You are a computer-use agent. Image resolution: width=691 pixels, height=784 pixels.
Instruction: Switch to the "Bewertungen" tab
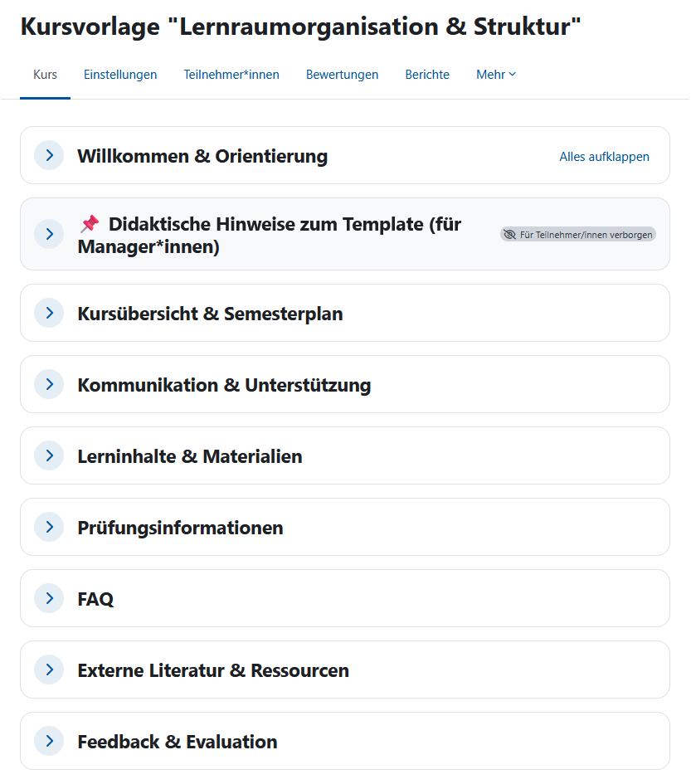point(342,74)
